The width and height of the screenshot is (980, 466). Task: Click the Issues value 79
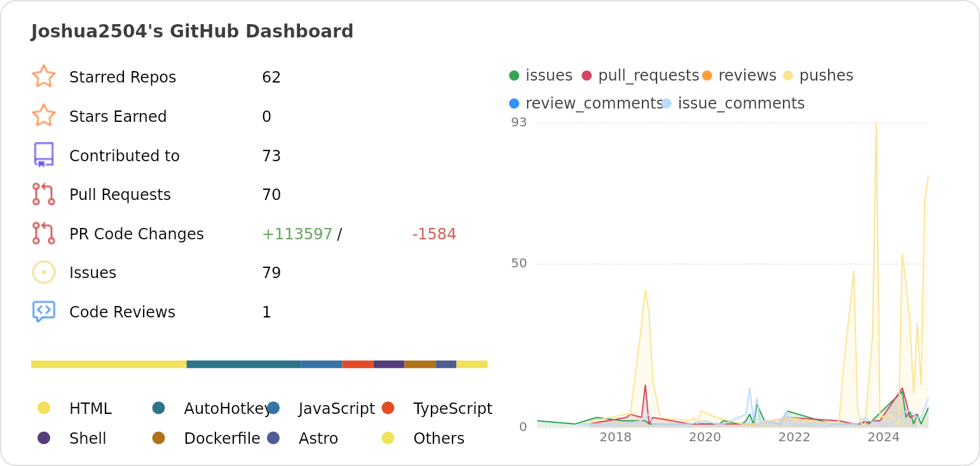[271, 273]
